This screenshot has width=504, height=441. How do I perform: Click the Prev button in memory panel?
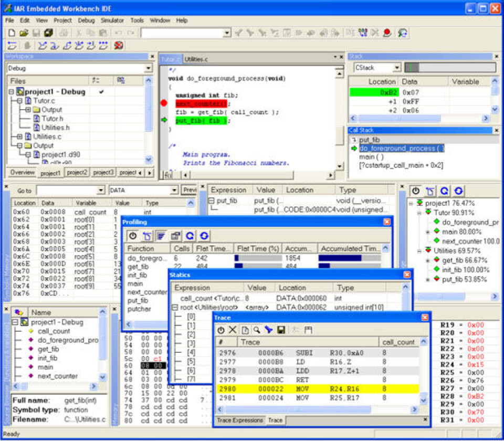point(190,190)
